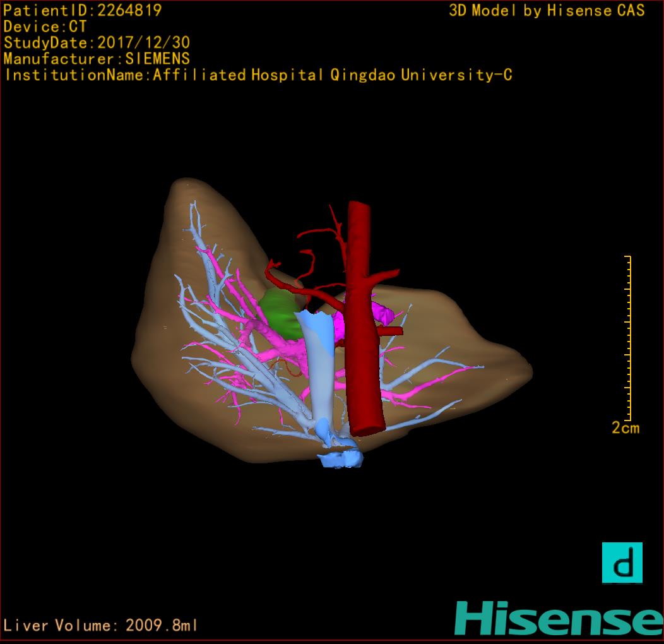Viewport: 664px width, 644px height.
Task: Click the light blue vena cava vessel
Action: (x=321, y=369)
